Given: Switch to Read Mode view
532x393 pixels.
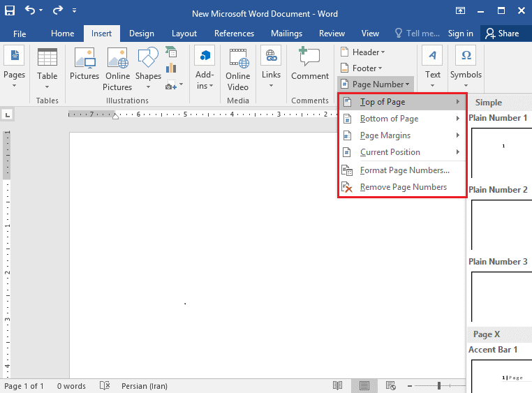Looking at the screenshot, I should coord(338,385).
